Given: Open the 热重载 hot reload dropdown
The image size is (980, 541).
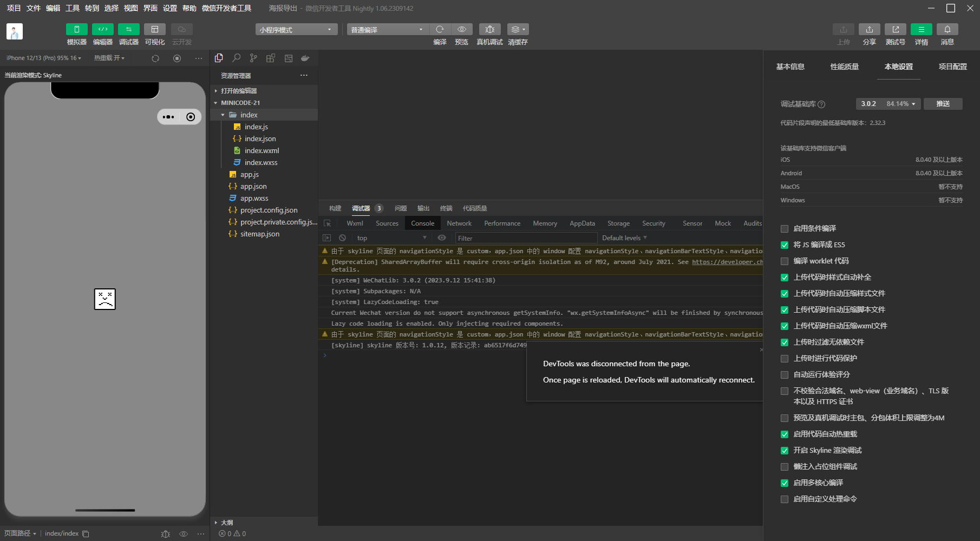Looking at the screenshot, I should tap(109, 58).
